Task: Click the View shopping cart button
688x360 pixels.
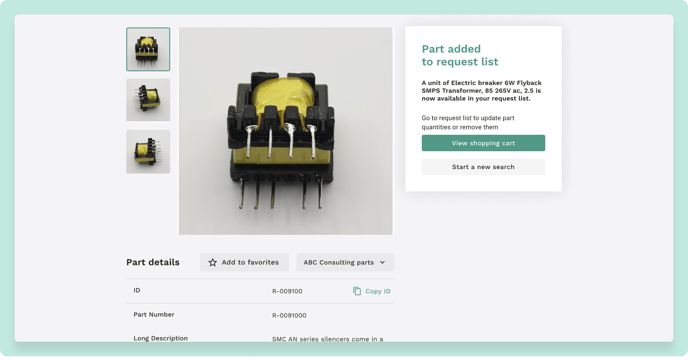Action: point(483,143)
